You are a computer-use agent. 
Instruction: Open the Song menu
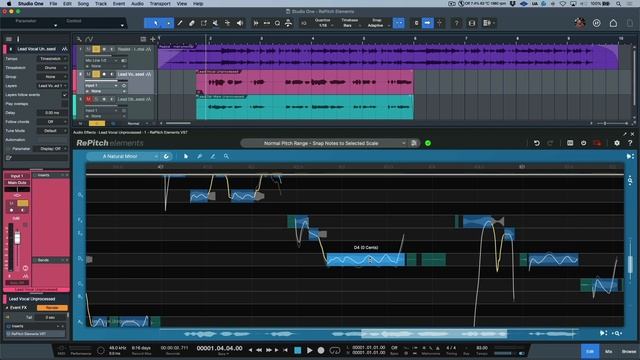pyautogui.click(x=83, y=4)
